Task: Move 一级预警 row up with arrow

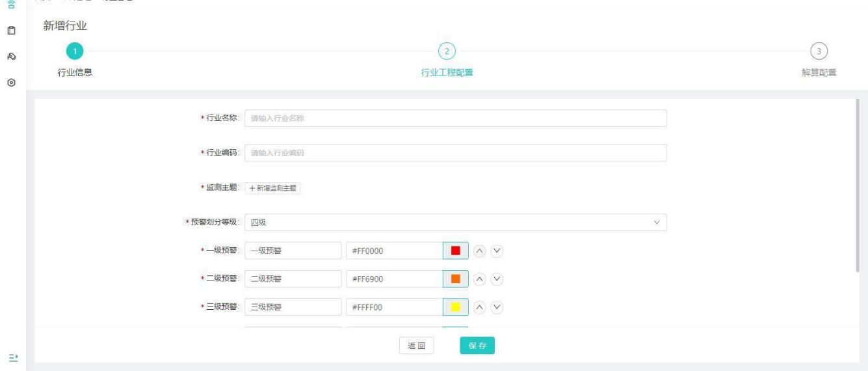Action: (479, 251)
